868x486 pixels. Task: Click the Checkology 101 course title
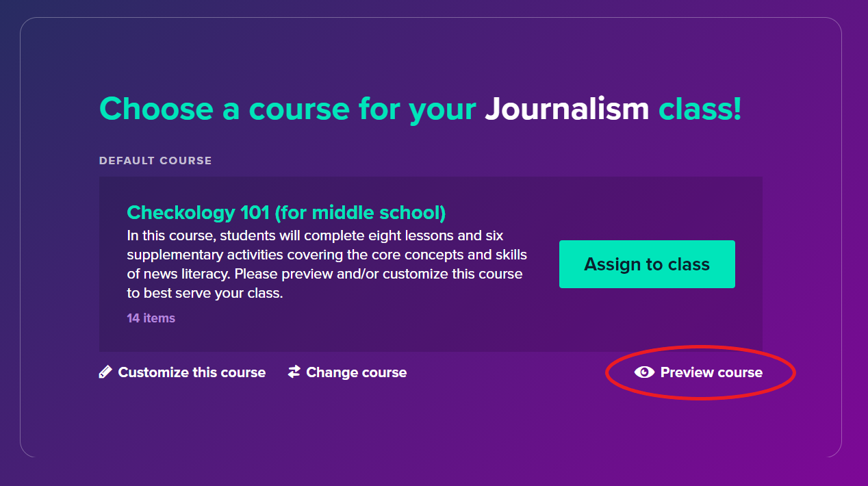(199, 213)
